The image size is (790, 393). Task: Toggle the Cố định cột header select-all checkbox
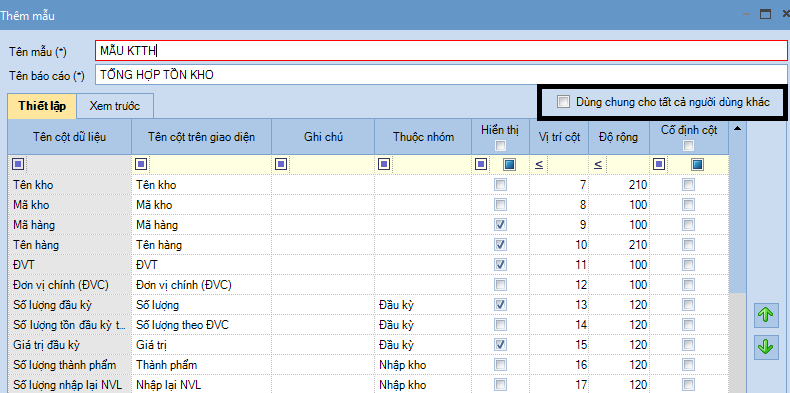(x=688, y=146)
